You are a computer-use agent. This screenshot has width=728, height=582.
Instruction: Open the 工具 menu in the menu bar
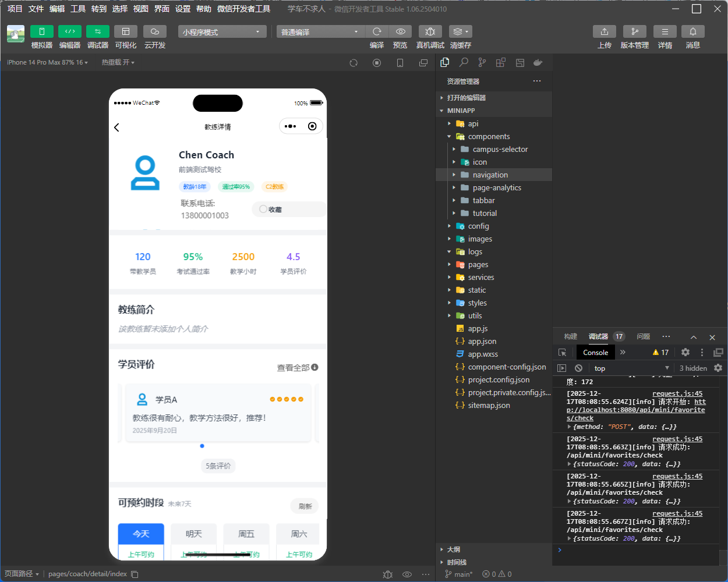[78, 9]
